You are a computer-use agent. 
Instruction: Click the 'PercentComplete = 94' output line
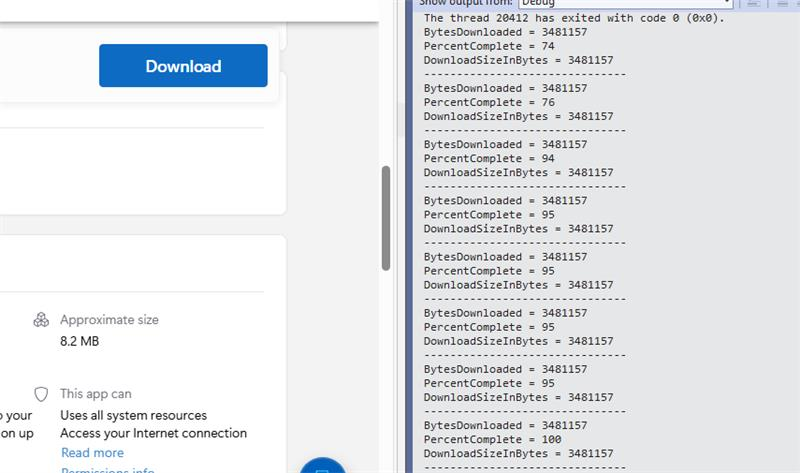point(489,158)
